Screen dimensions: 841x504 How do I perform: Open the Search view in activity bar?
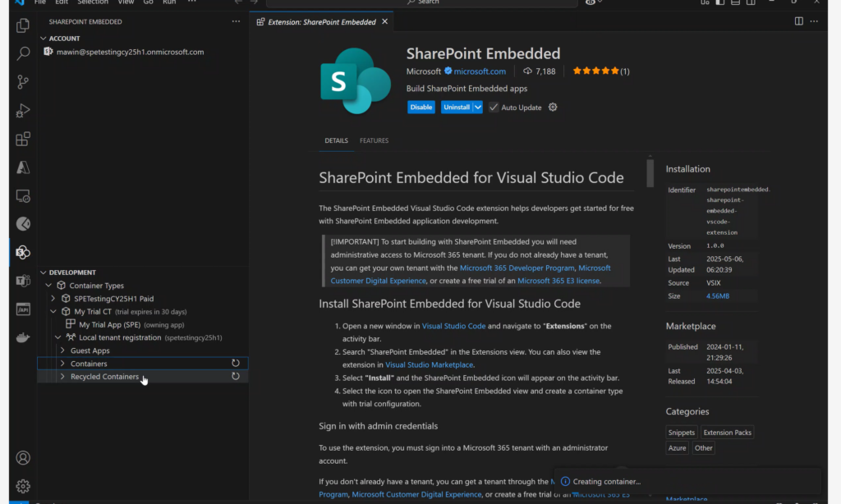22,53
